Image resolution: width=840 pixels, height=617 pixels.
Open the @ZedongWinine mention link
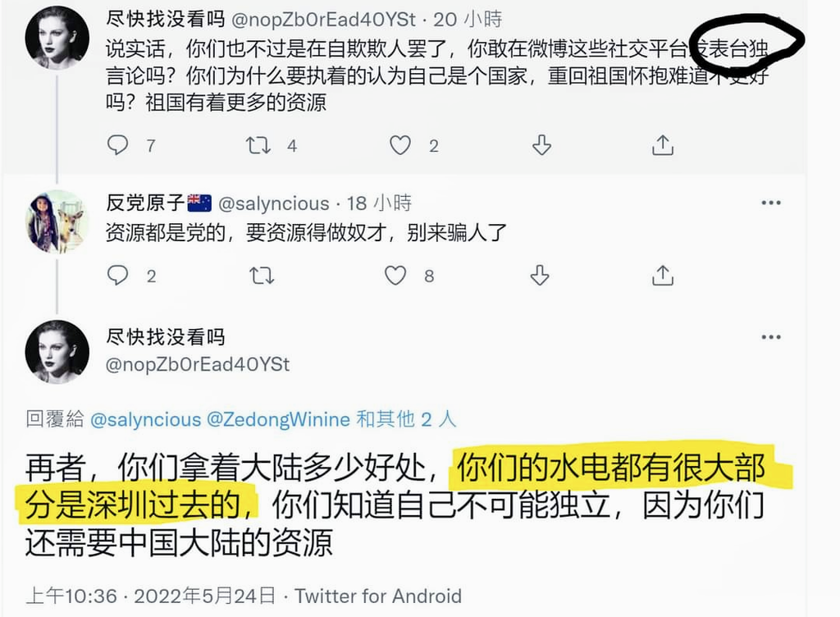(279, 419)
